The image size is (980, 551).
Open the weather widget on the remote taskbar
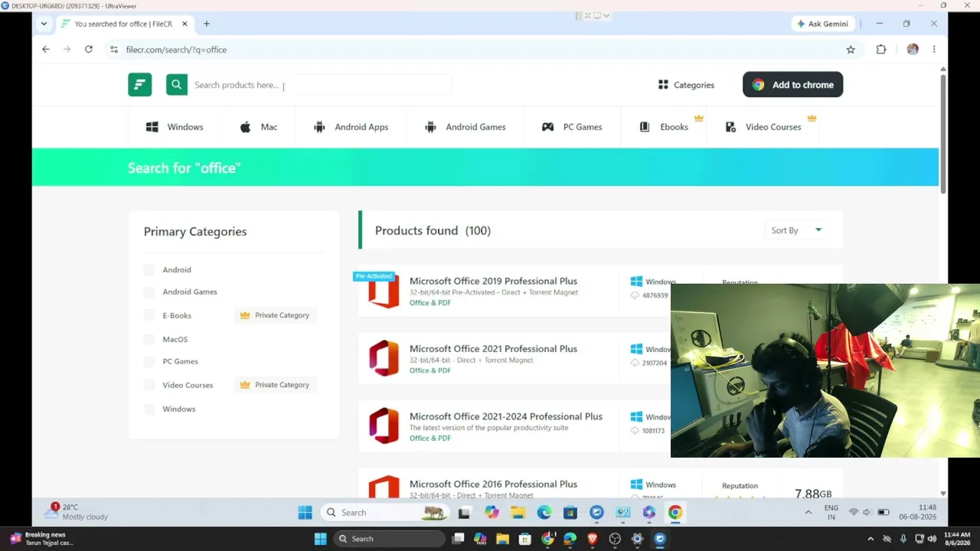(x=77, y=512)
